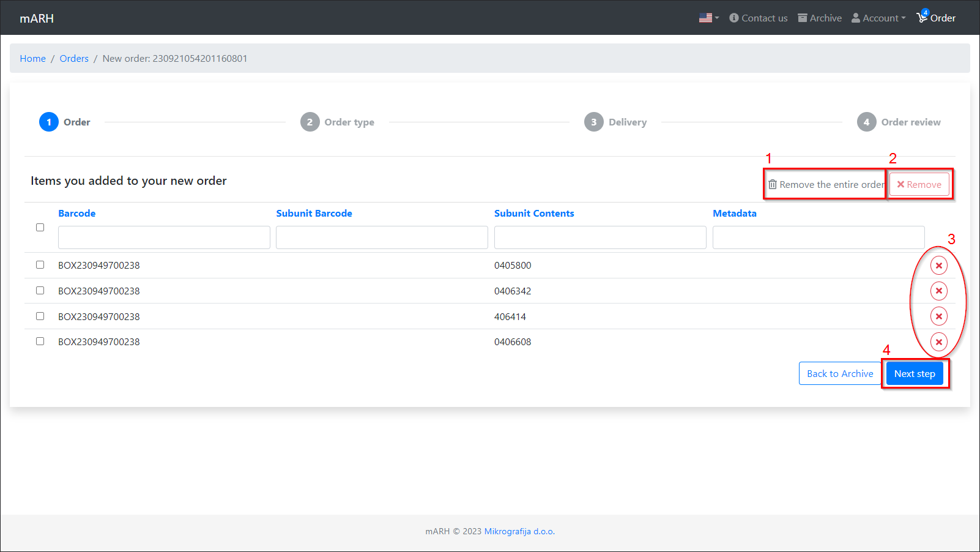Jump to Delivery step
Viewport: 980px width, 552px height.
click(615, 122)
